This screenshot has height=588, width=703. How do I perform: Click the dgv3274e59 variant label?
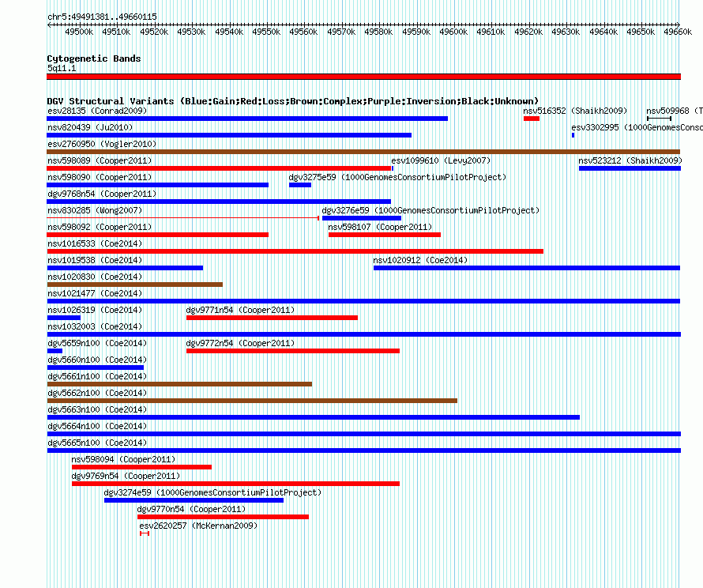[x=212, y=492]
